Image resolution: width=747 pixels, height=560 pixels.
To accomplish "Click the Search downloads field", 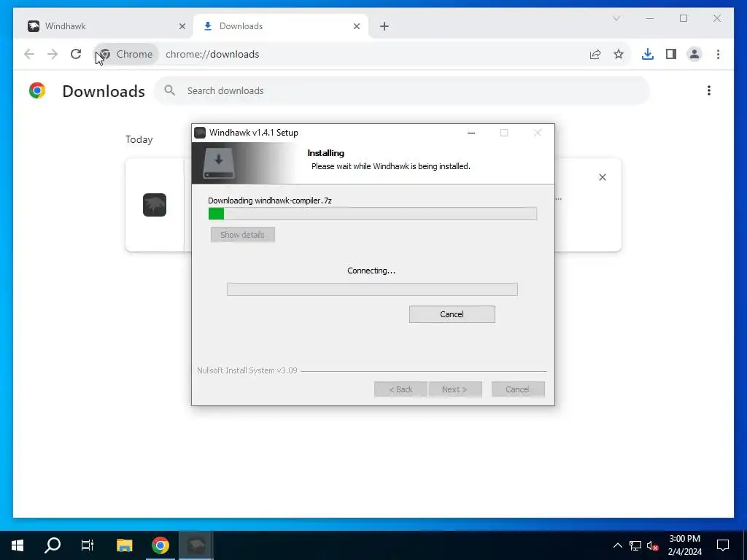I will point(402,90).
